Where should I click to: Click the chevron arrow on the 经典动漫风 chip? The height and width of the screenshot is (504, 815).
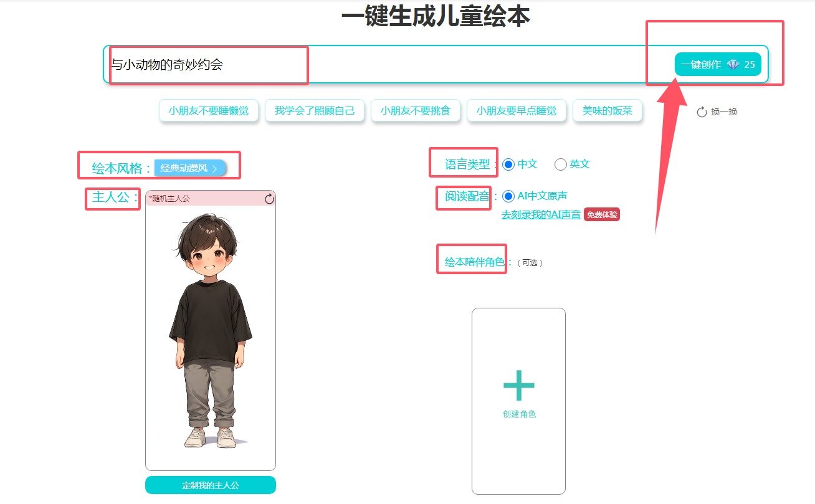(x=214, y=168)
